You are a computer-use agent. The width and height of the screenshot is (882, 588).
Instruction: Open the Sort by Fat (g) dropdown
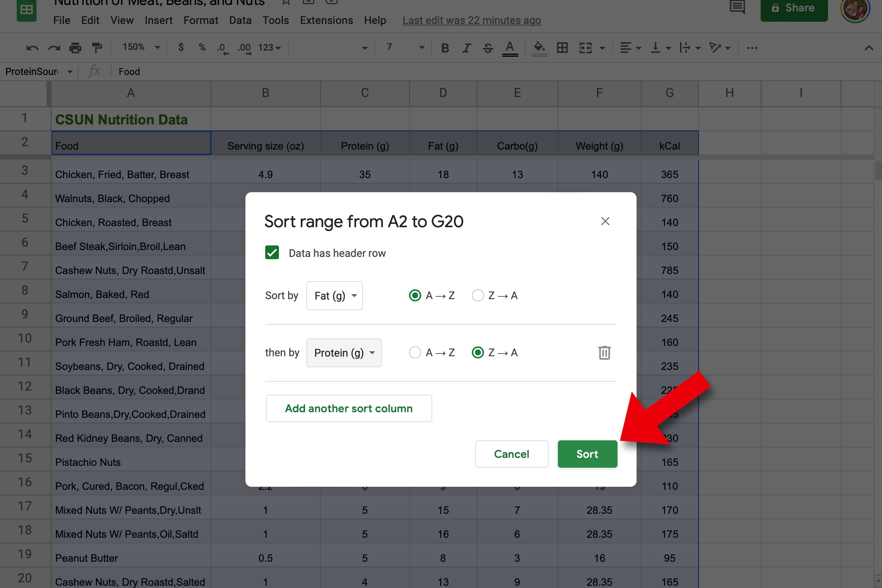tap(334, 296)
